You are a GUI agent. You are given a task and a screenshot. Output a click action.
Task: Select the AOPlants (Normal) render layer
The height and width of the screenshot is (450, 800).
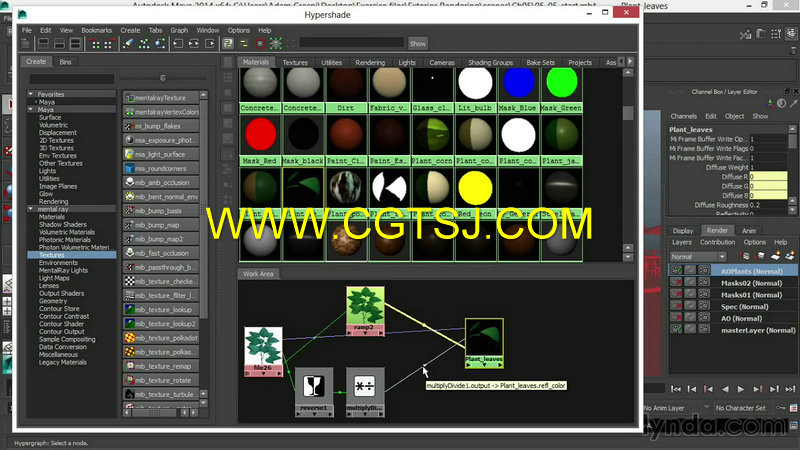[752, 271]
